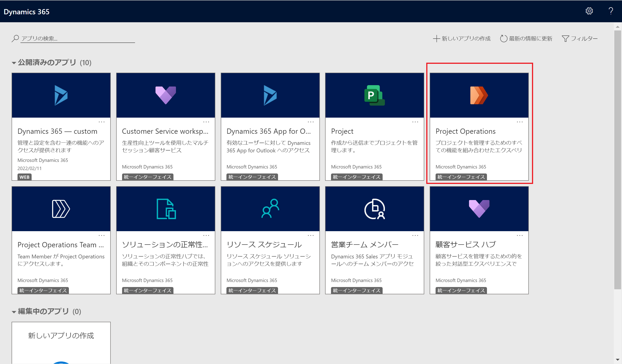Click the リソース スケジュール people icon
This screenshot has width=622, height=364.
coord(270,208)
